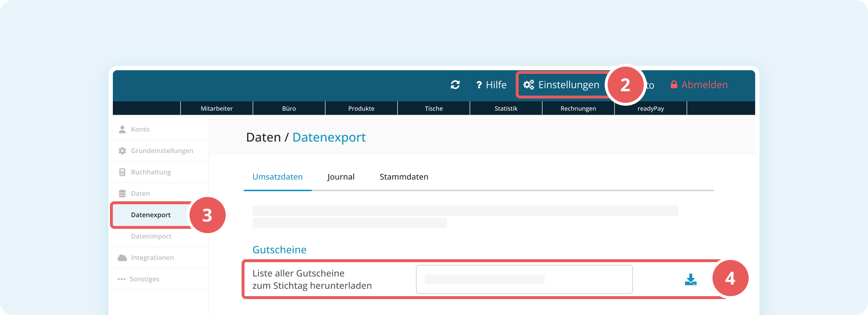Expand the Daten sidebar section
This screenshot has width=868, height=315.
161,193
